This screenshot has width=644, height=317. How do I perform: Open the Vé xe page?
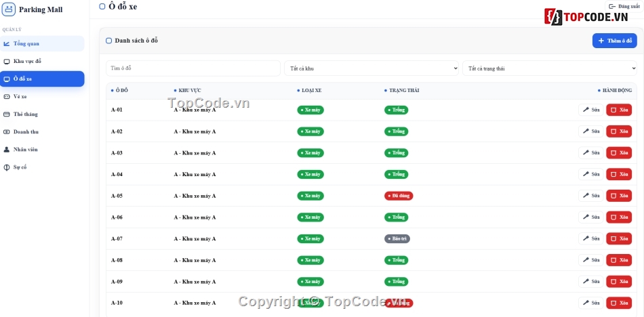pyautogui.click(x=42, y=96)
